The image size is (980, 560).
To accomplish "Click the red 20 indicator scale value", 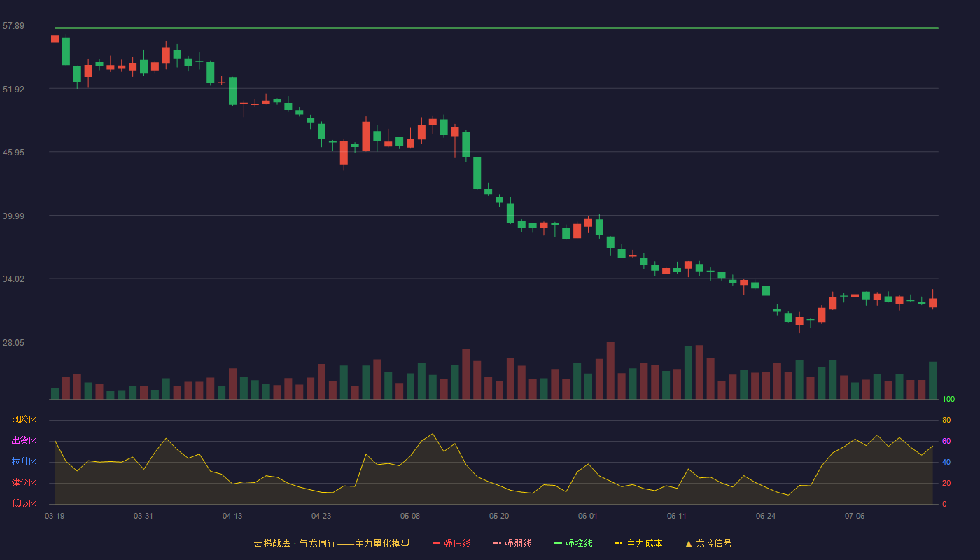I will coord(946,483).
